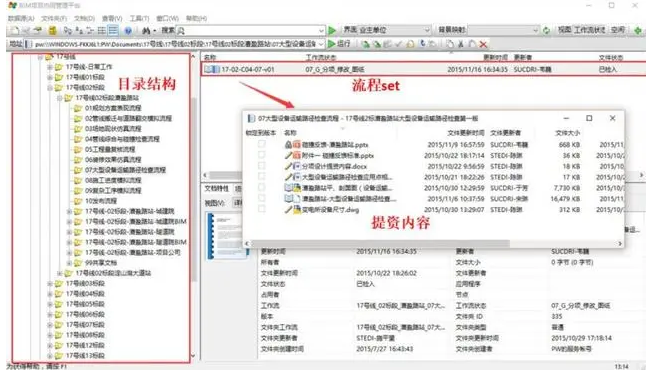The image size is (660, 380).
Task: Click the 工作流状态 view button
Action: point(590,30)
